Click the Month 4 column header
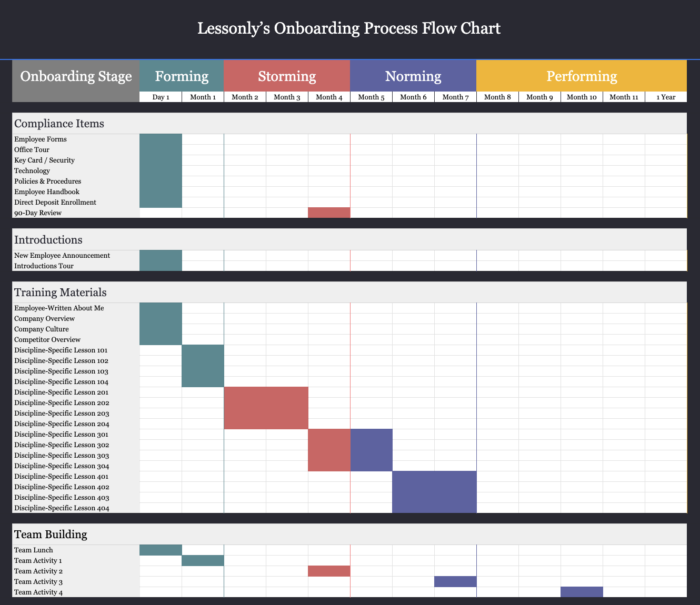700x605 pixels. (x=329, y=97)
